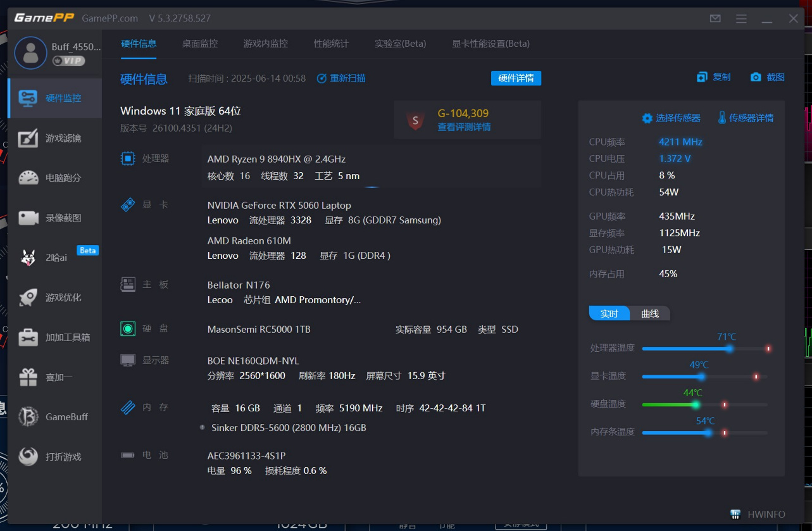Switch to the 实验室(Beta) tab

401,44
